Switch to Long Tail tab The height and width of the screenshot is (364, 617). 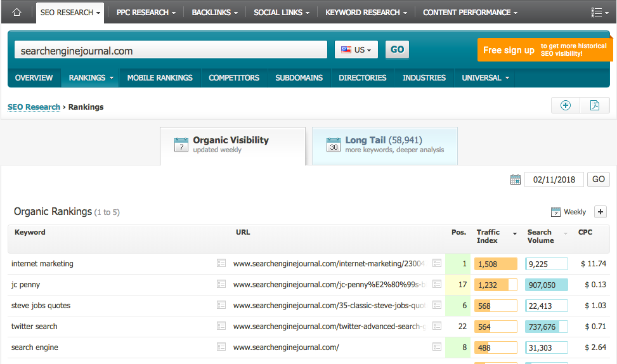tap(385, 146)
